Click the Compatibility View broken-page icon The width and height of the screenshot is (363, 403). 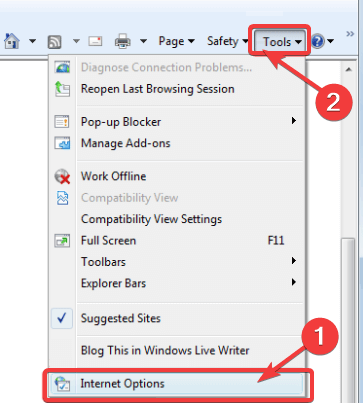63,198
